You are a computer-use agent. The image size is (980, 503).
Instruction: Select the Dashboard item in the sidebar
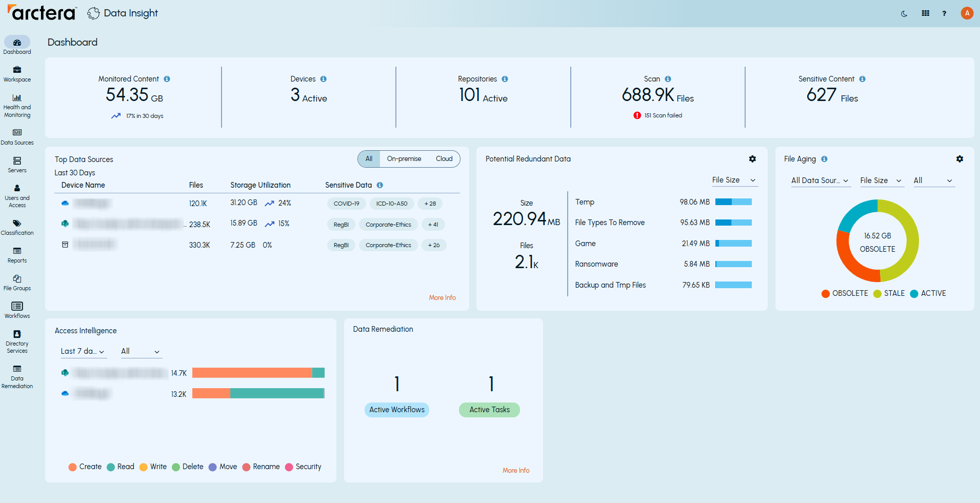tap(17, 44)
